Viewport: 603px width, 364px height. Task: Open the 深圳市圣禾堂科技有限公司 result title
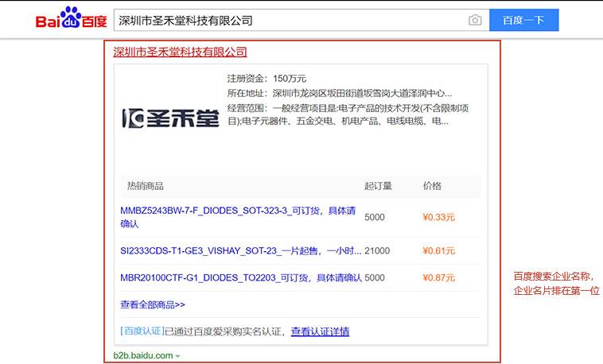(180, 52)
